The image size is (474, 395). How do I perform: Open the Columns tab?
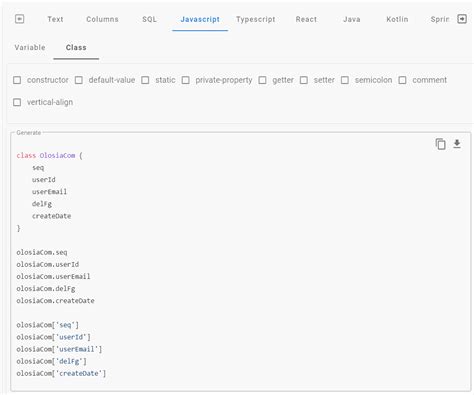tap(102, 19)
